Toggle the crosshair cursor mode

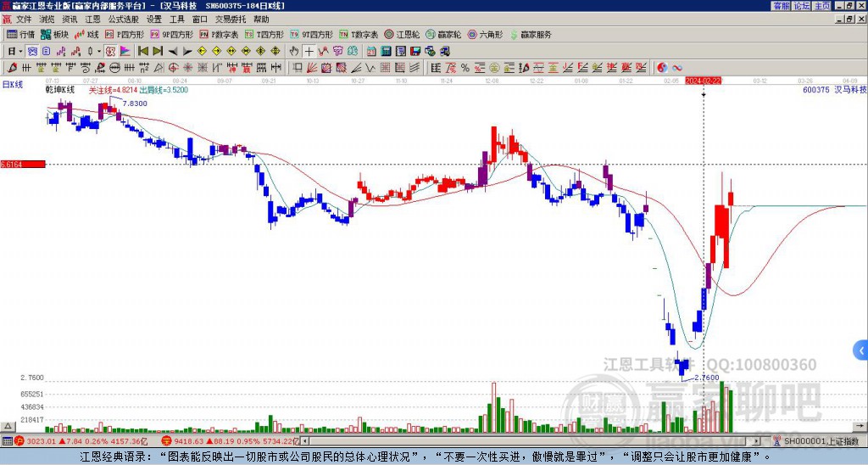[x=309, y=51]
